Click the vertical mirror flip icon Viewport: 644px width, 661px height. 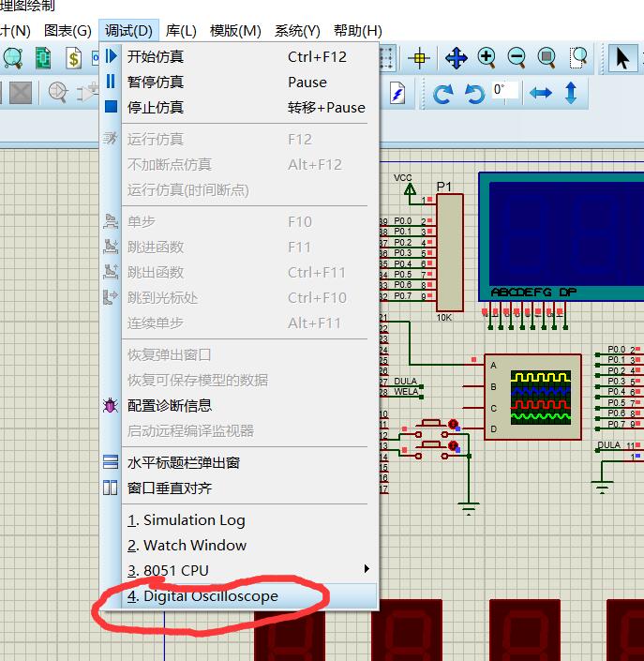click(571, 93)
